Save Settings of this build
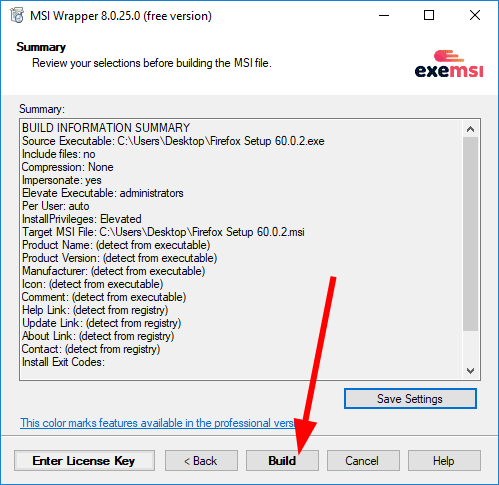The image size is (499, 485). [410, 398]
